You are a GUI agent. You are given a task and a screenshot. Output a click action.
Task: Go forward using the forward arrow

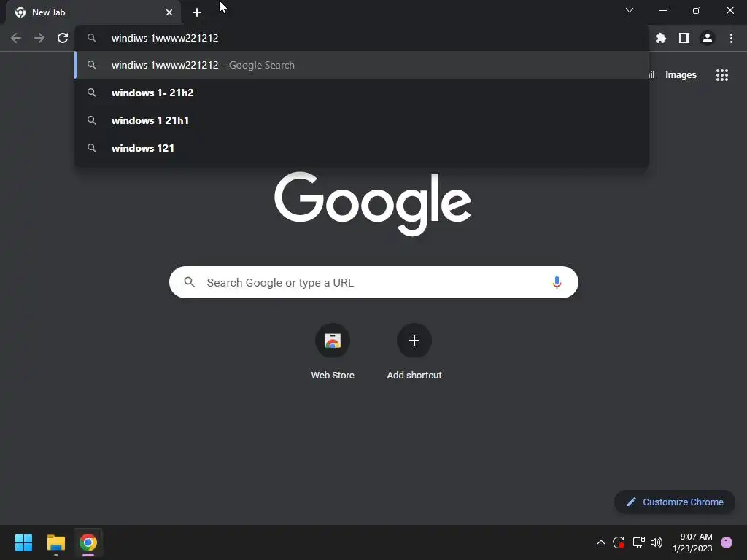pos(39,38)
